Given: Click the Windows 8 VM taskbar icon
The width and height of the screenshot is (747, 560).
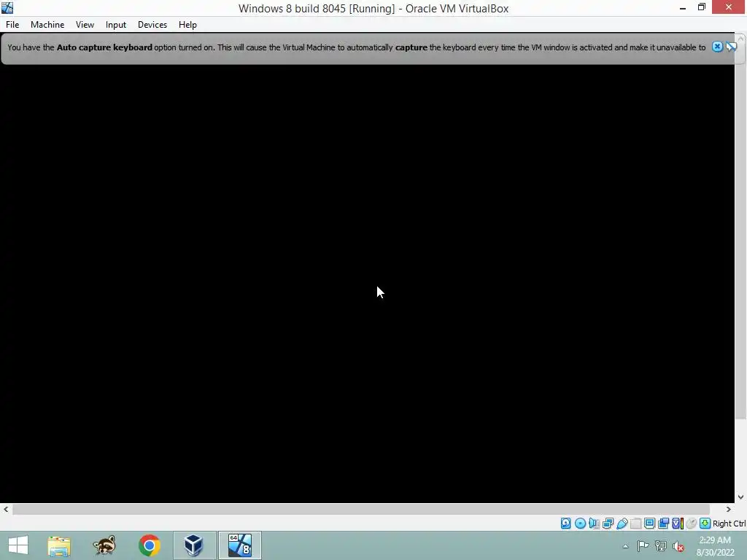Looking at the screenshot, I should pyautogui.click(x=239, y=545).
